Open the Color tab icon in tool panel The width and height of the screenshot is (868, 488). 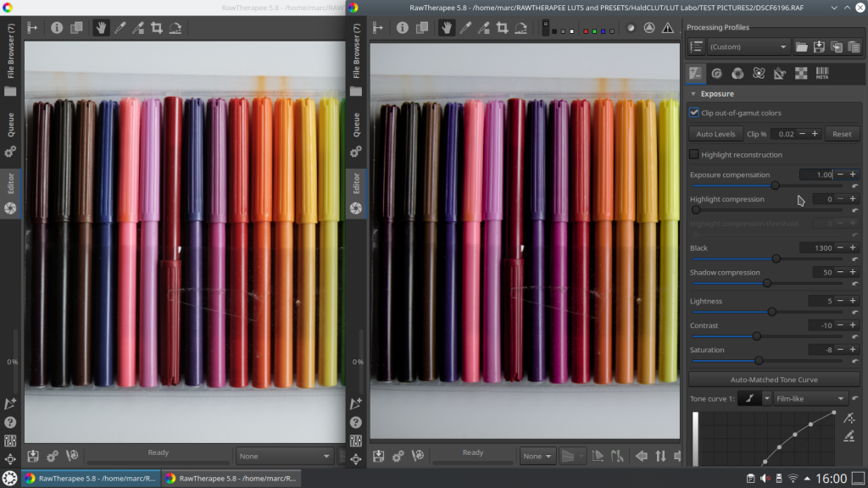tap(737, 74)
